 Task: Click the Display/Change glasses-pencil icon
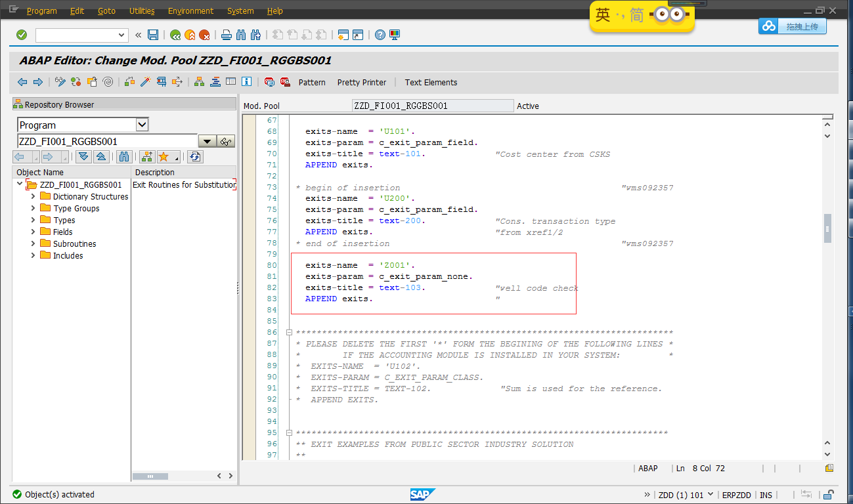59,81
